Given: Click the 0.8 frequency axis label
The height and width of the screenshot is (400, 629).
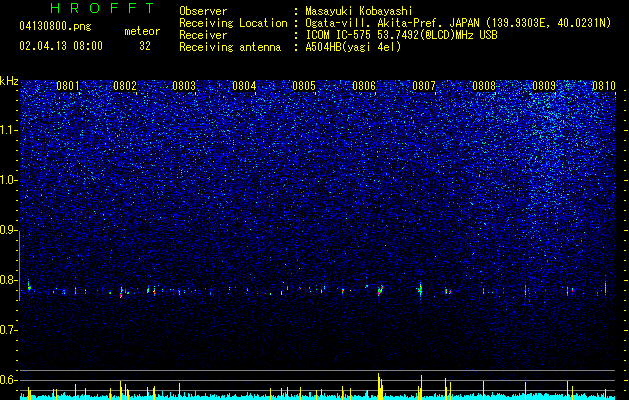Looking at the screenshot, I should (x=8, y=280).
